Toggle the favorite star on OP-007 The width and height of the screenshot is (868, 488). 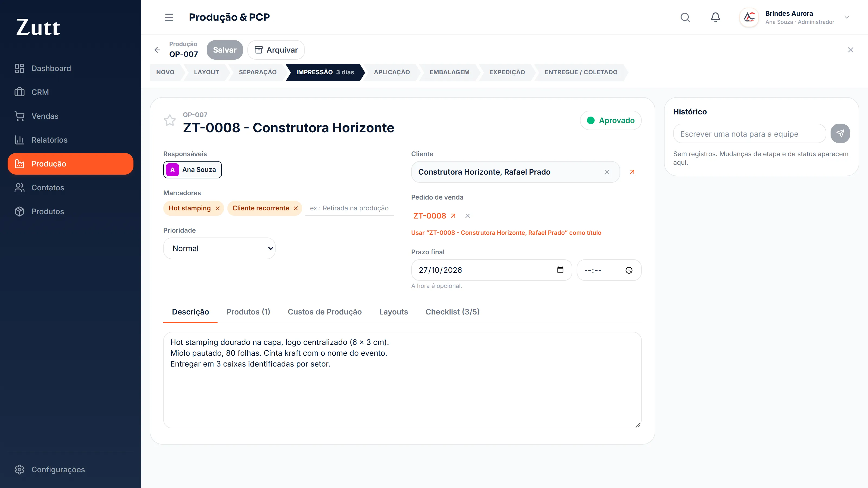click(170, 121)
